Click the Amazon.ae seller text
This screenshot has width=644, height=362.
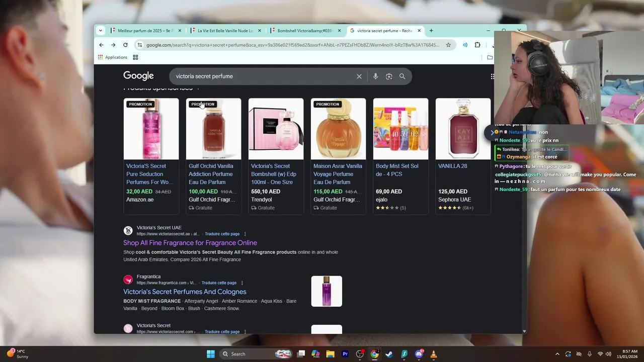tap(140, 200)
